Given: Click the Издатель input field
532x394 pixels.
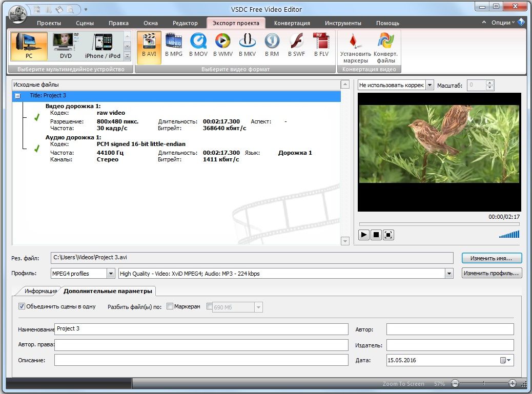Looking at the screenshot, I should 450,345.
